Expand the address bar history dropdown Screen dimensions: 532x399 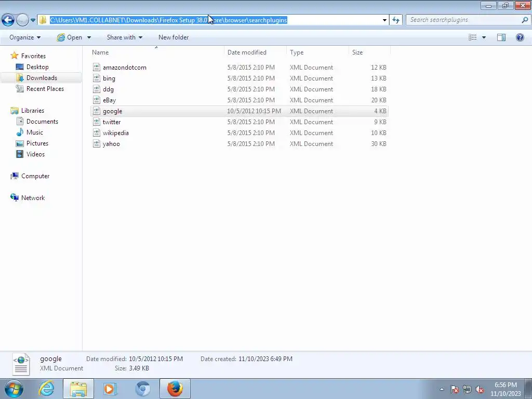pos(384,20)
